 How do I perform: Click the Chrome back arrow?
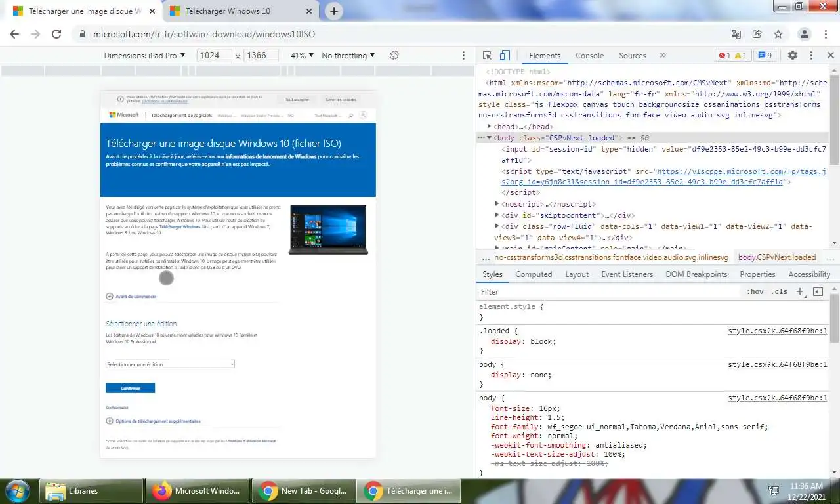tap(14, 34)
